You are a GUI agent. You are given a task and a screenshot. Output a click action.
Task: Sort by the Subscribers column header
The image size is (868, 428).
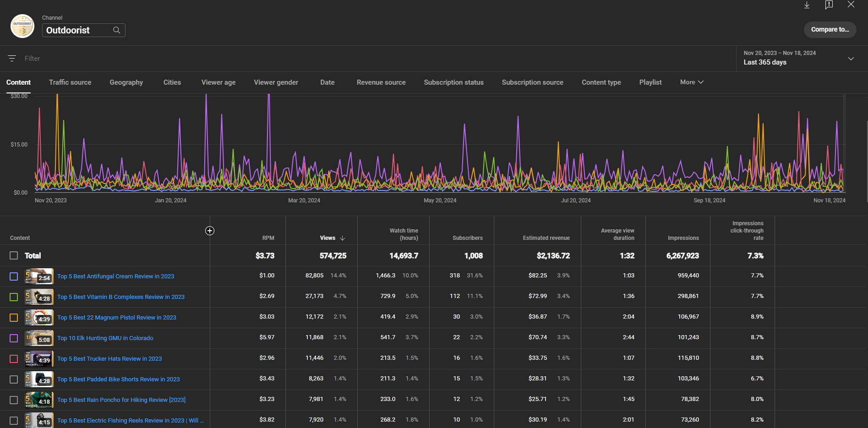468,238
